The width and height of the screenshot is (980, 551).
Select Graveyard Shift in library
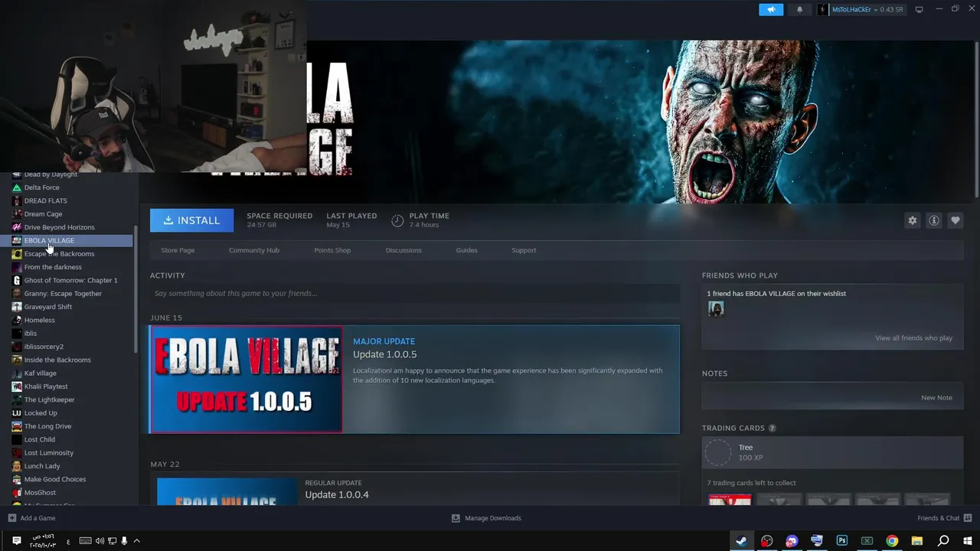tap(47, 307)
